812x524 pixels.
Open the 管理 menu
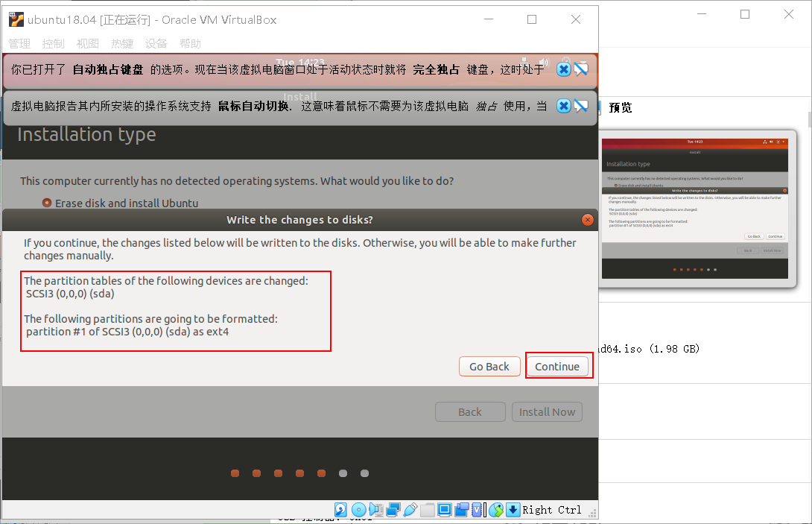19,43
